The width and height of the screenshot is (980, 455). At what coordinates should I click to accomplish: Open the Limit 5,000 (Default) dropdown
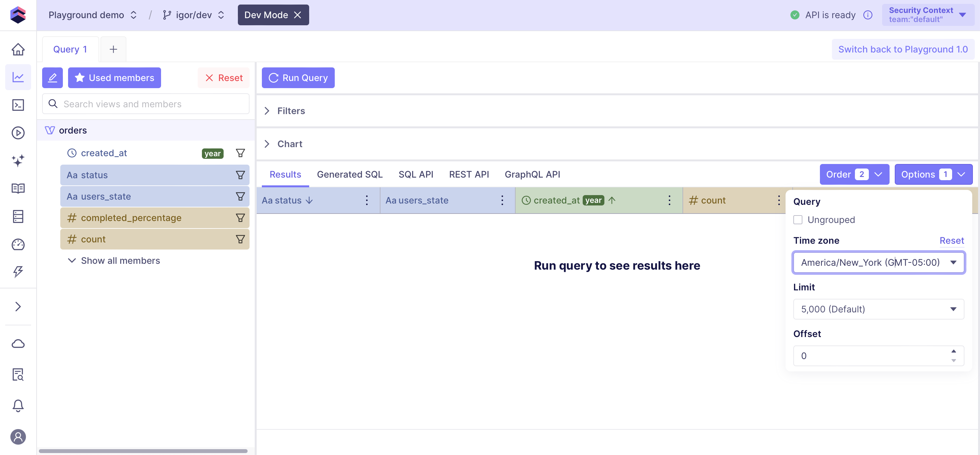[x=878, y=309]
